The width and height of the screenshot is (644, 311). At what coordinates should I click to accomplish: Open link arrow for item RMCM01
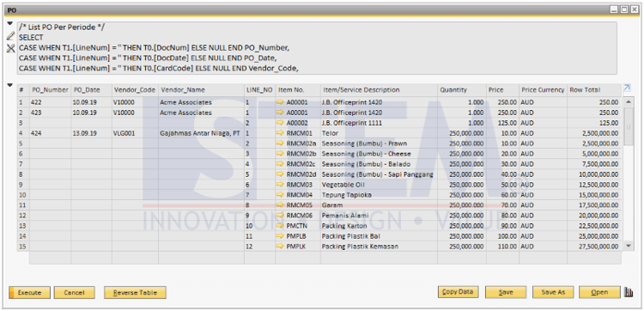coord(281,133)
